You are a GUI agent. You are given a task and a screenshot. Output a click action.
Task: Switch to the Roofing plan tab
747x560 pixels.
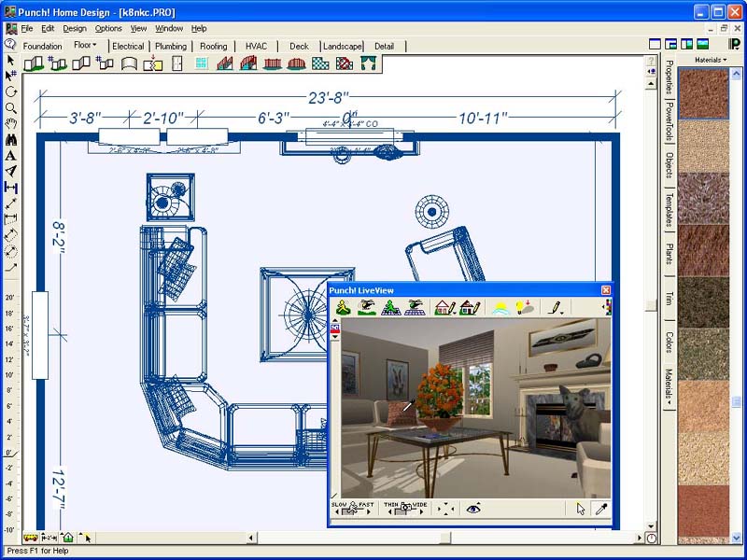(x=214, y=46)
